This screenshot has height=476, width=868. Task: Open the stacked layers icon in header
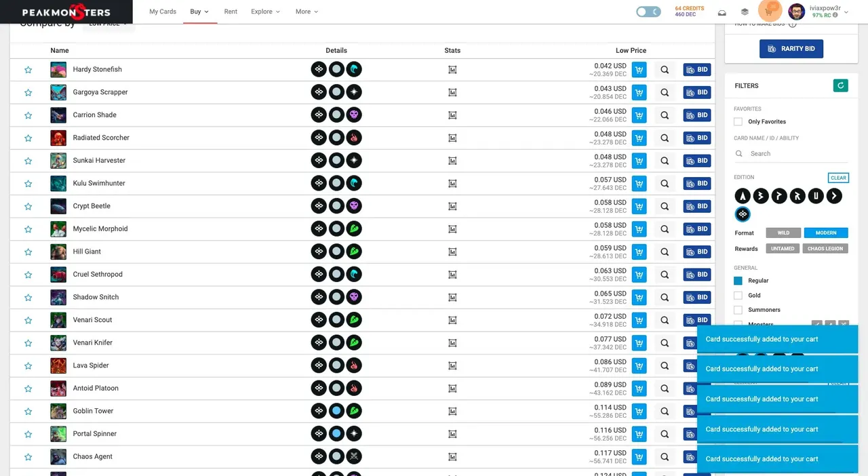745,12
